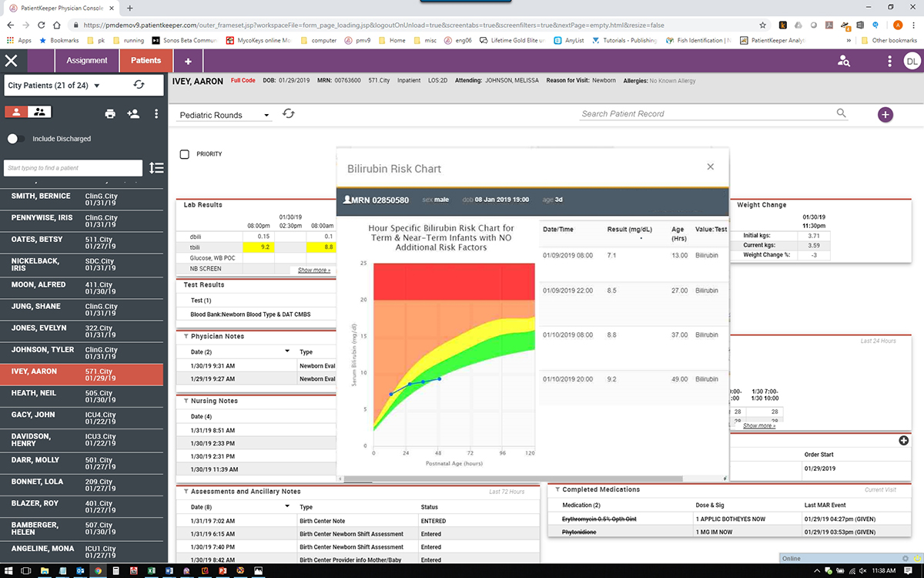Screen dimensions: 924x578
Task: Open the Windows Start menu
Action: [9, 570]
